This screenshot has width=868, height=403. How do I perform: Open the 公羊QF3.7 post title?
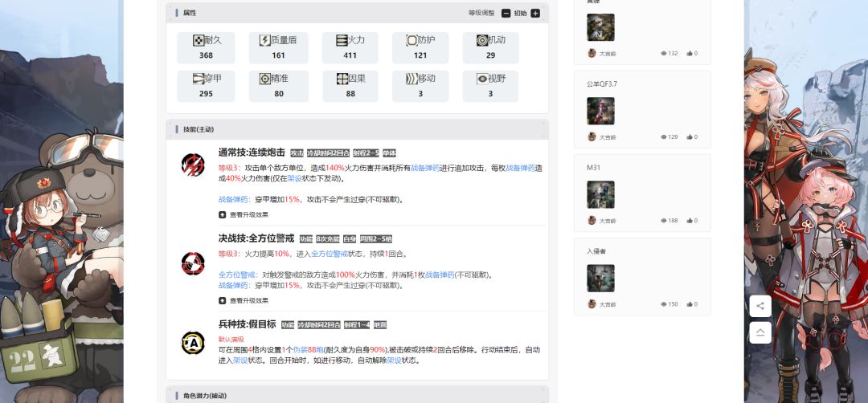(602, 84)
